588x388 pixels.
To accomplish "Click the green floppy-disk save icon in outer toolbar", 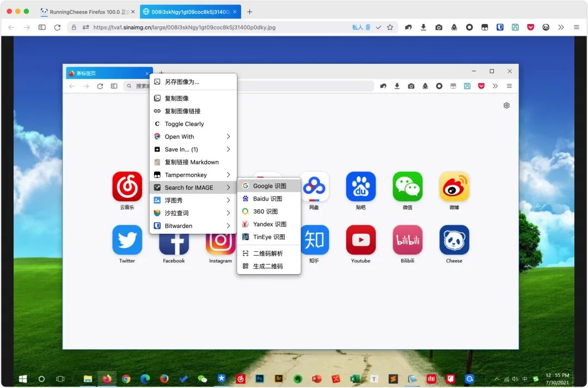I will tap(515, 27).
